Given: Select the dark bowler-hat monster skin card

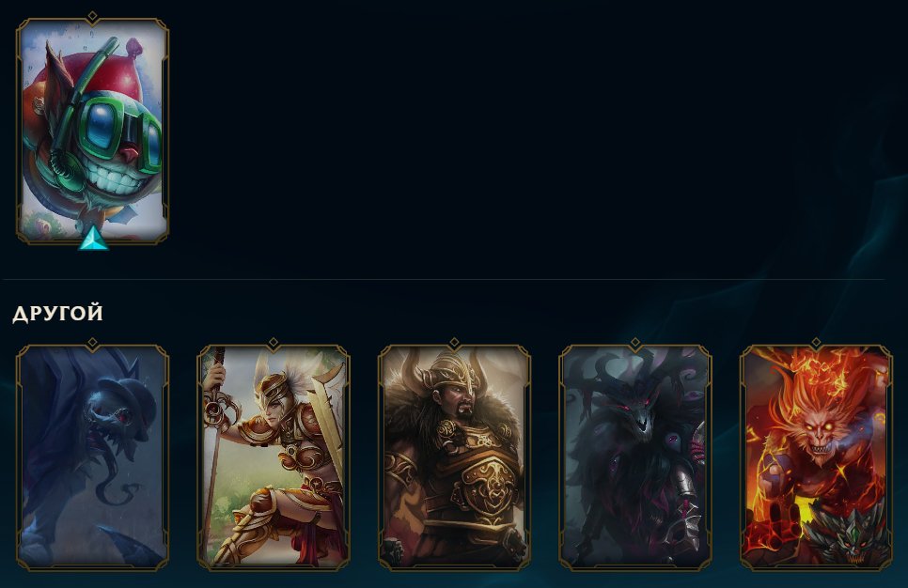Looking at the screenshot, I should pos(93,457).
